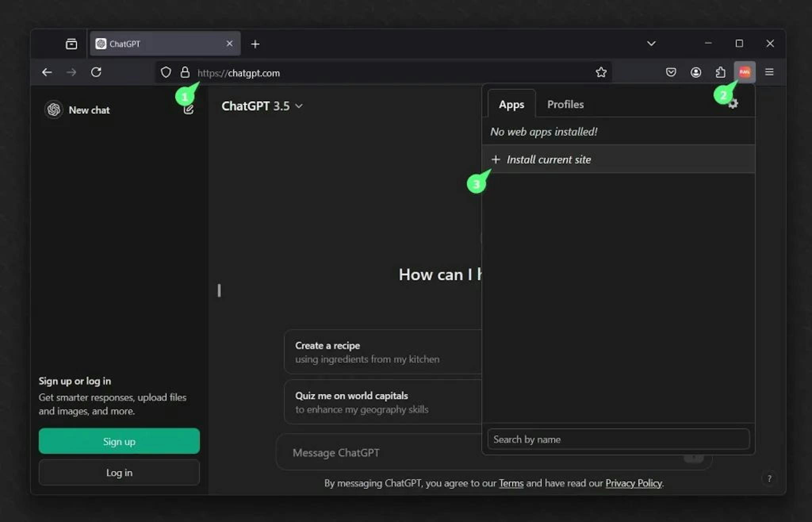Expand the ChatGPT 3.5 model dropdown
This screenshot has width=812, height=522.
click(x=262, y=106)
